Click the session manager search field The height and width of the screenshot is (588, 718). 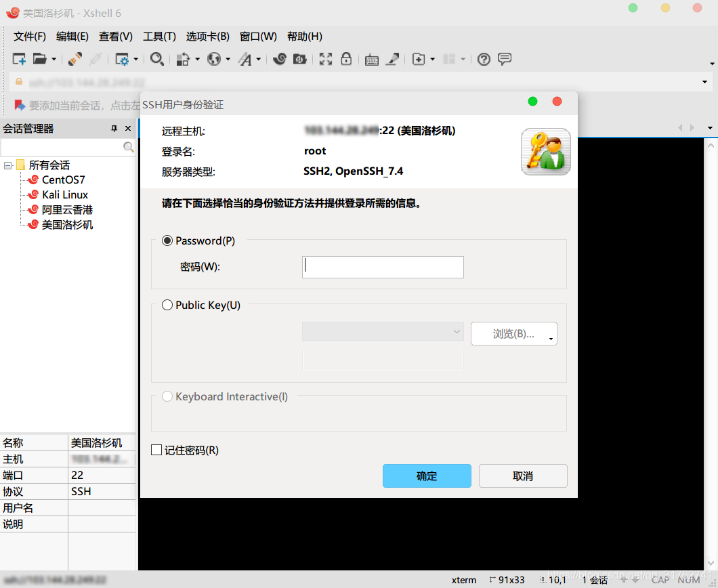click(x=62, y=147)
